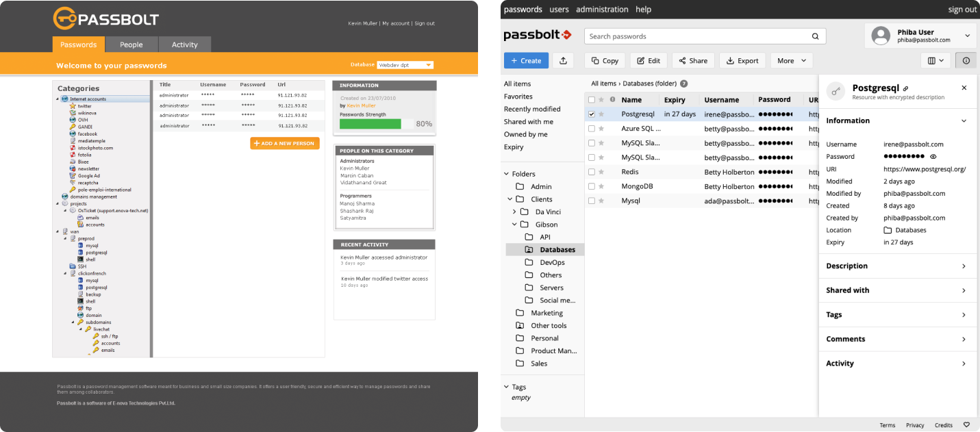
Task: Toggle the favorite star on the Redis row
Action: click(602, 172)
